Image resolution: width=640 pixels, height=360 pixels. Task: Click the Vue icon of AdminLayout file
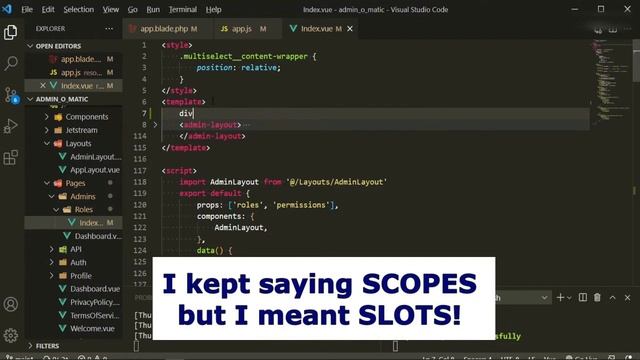click(62, 157)
